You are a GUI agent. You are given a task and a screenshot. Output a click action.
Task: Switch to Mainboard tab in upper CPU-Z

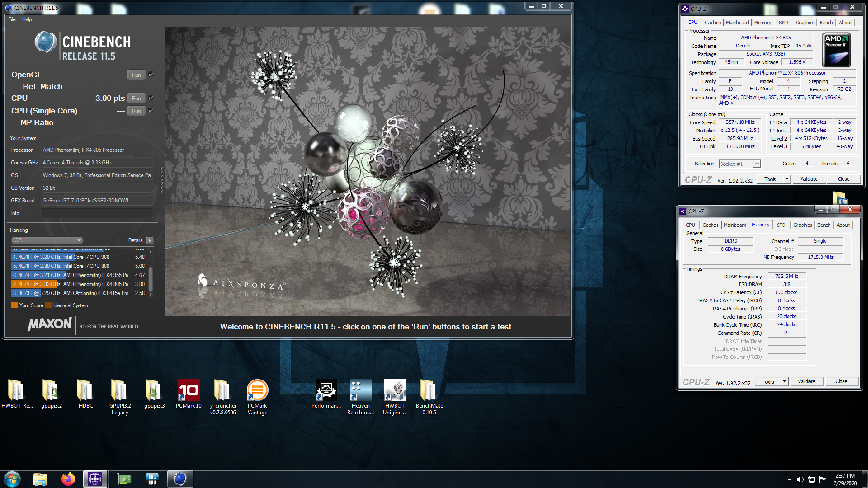pos(737,23)
